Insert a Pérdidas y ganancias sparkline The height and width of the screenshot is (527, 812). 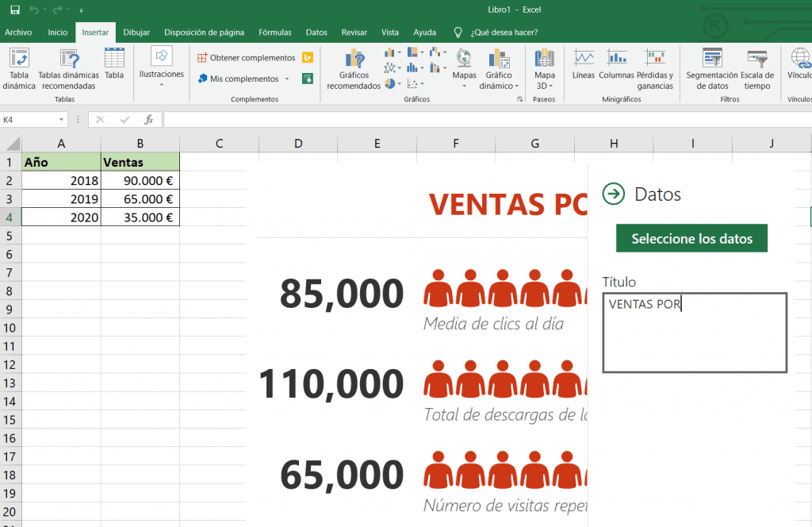655,68
